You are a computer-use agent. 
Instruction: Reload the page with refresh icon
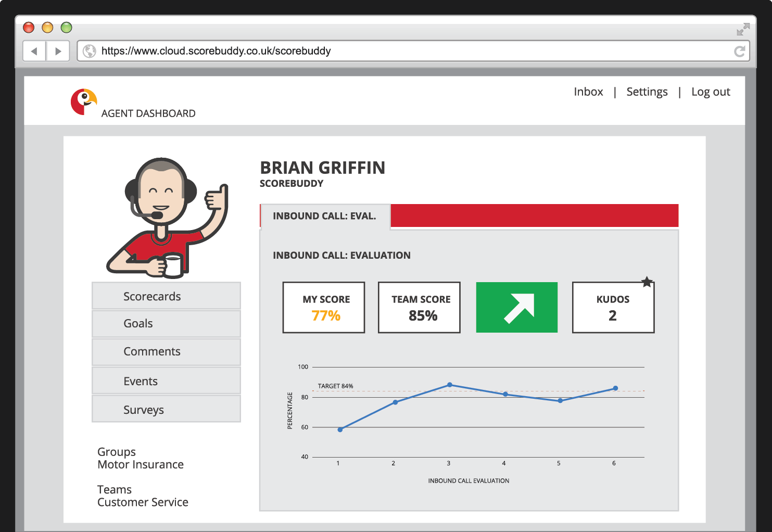point(739,51)
